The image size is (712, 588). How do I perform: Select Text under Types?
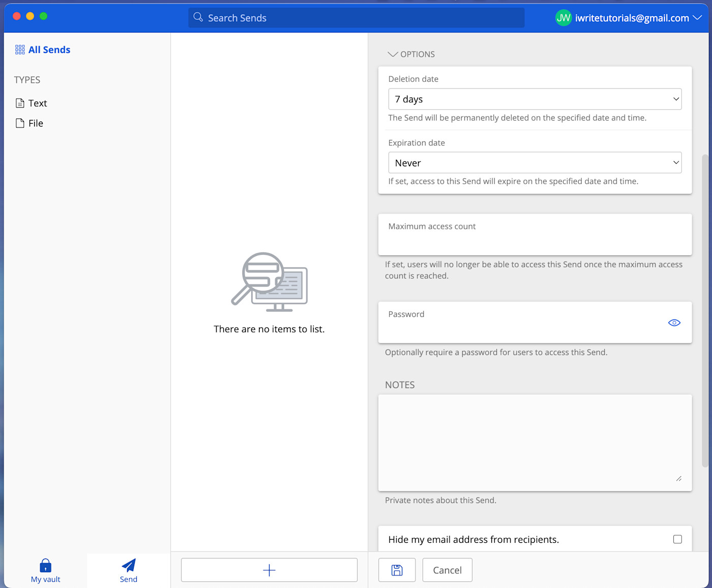(x=38, y=103)
